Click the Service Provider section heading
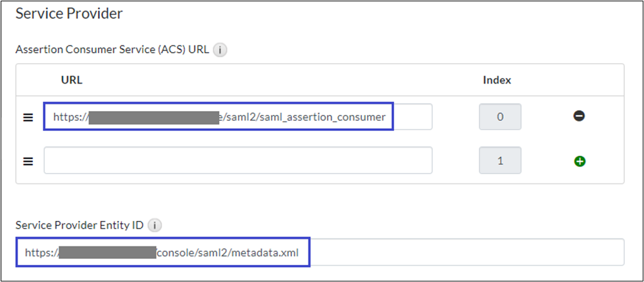Viewport: 644px width, 282px height. [x=69, y=12]
